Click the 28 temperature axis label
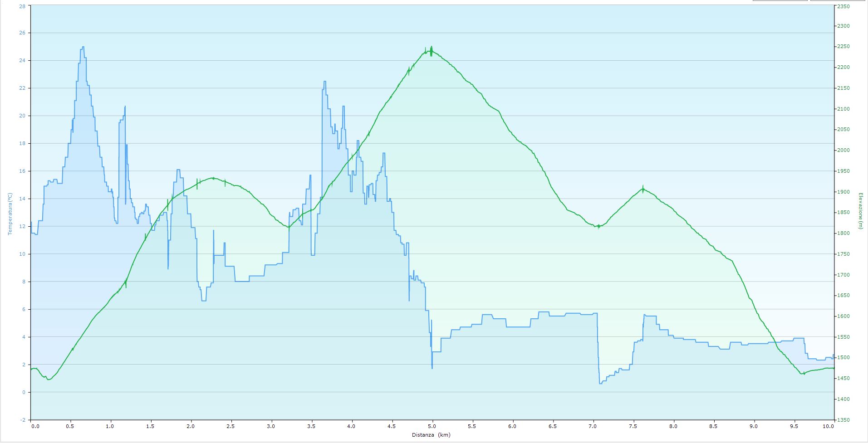 22,6
